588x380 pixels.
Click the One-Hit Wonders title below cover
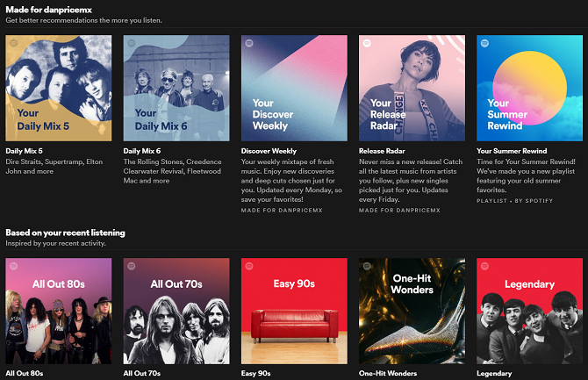click(388, 373)
